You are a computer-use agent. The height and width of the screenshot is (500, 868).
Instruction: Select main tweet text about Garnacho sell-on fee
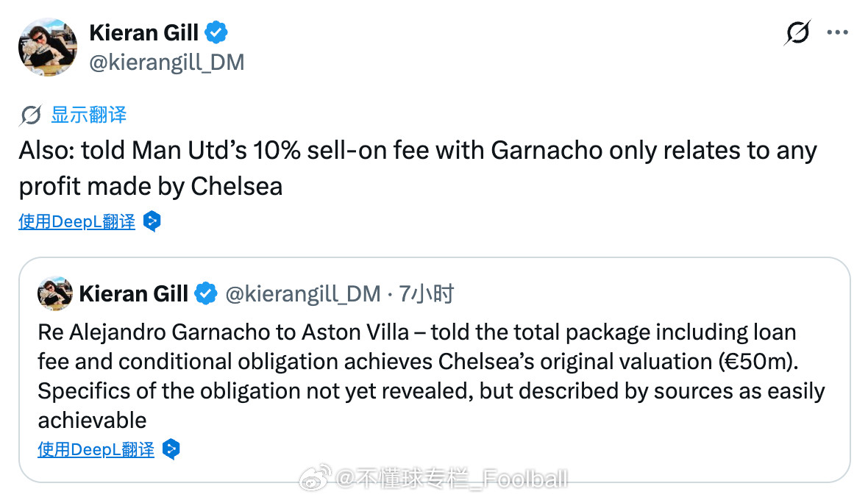pos(418,168)
